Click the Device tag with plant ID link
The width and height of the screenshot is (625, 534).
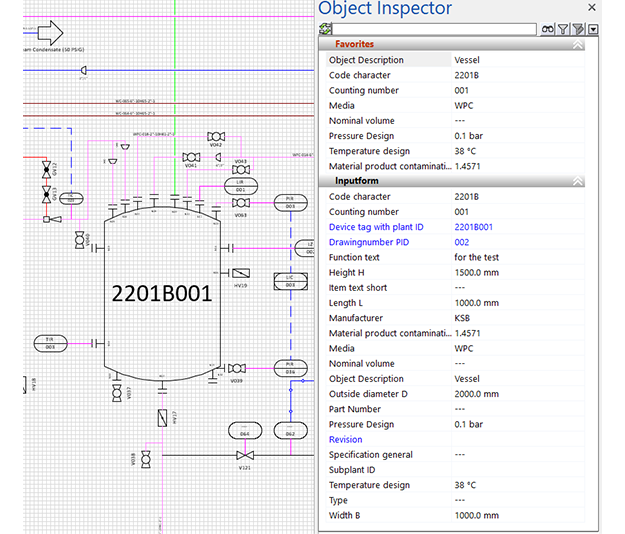click(377, 227)
